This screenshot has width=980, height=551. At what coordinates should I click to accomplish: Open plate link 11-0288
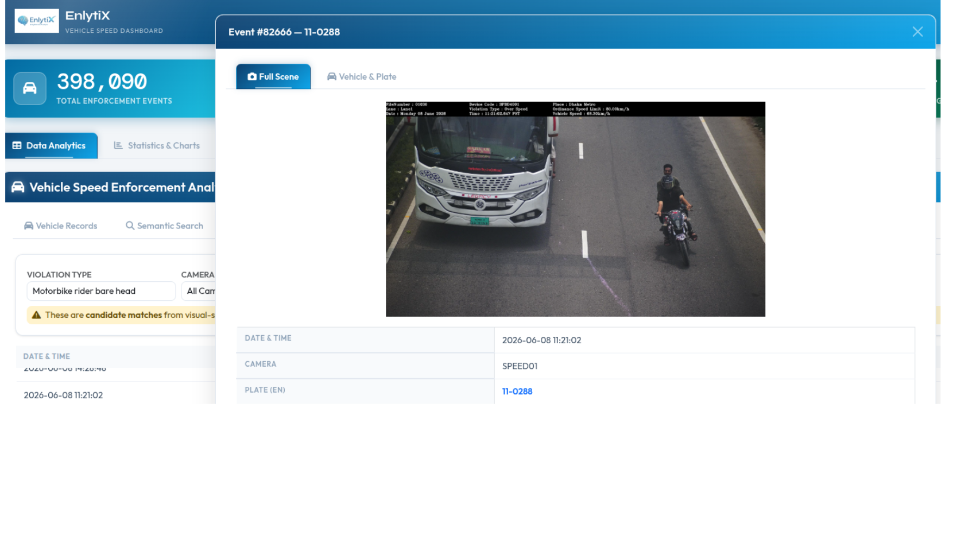coord(517,391)
